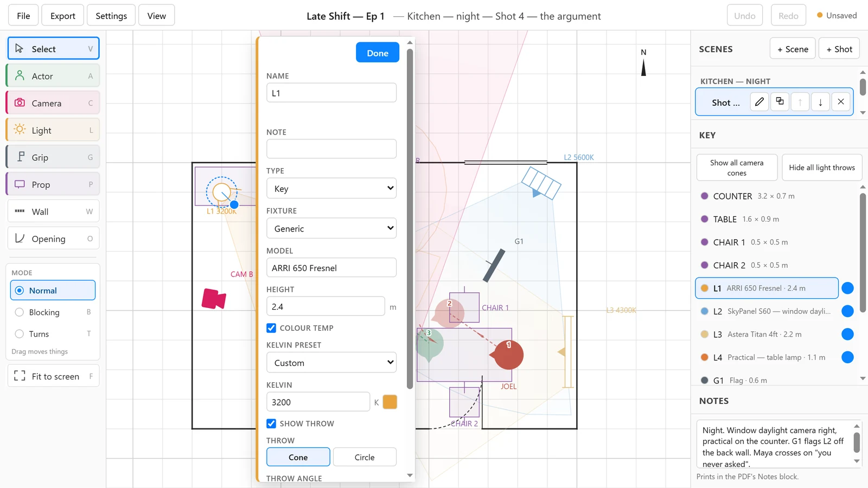Pick the Camera tool icon
This screenshot has height=488, width=868.
20,102
